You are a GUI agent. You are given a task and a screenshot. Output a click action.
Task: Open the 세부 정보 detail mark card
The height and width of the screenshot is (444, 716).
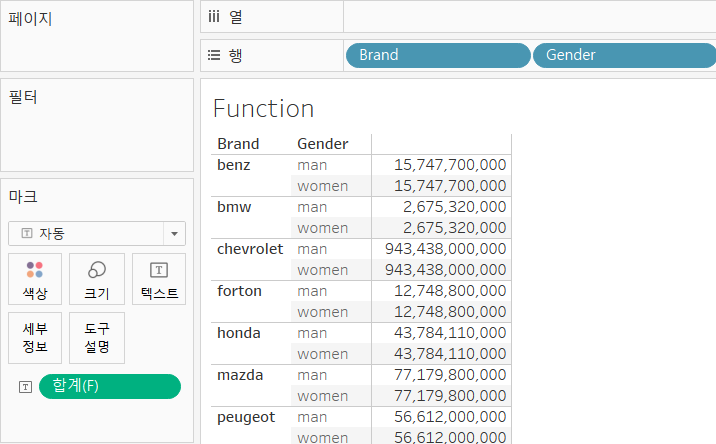pyautogui.click(x=35, y=338)
